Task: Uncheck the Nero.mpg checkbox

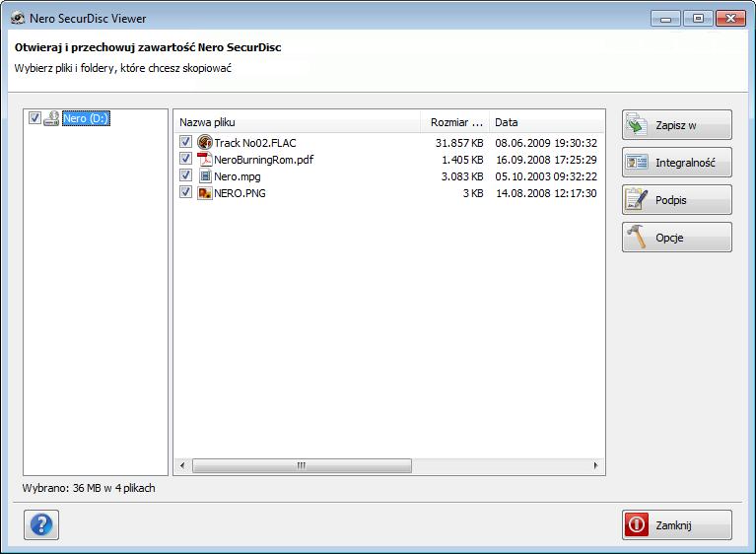Action: pyautogui.click(x=185, y=175)
